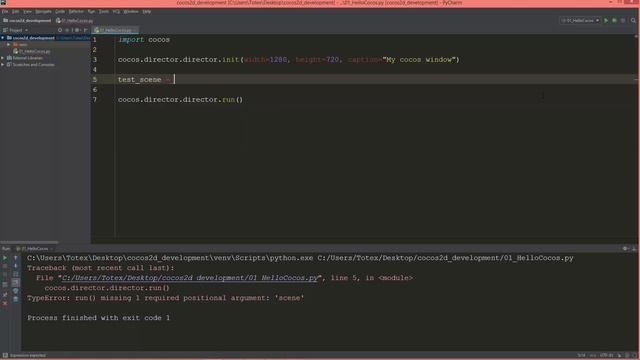This screenshot has width=640, height=360.
Task: Click the locate/scroll-from-source icon in Project panel
Action: point(60,30)
